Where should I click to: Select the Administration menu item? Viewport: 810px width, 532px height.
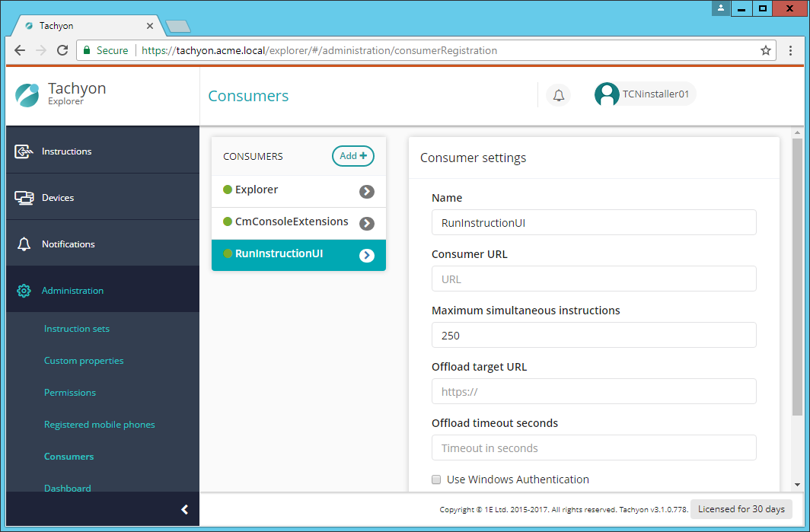click(x=103, y=291)
